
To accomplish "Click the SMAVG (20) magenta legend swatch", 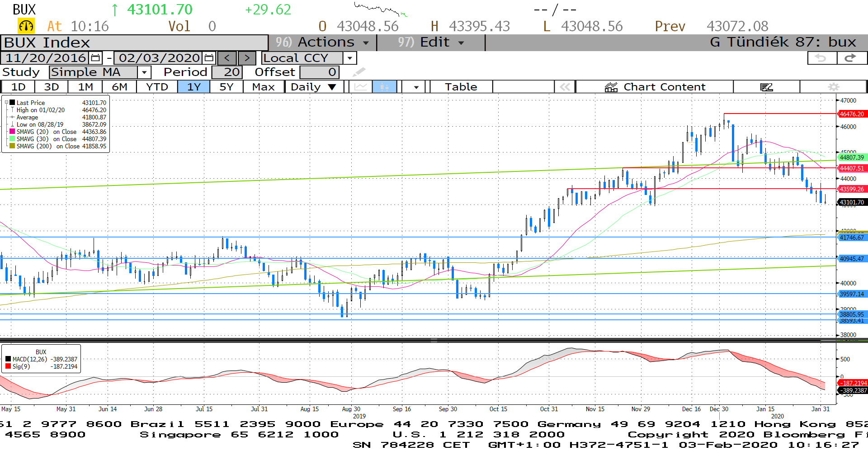I will [x=12, y=132].
